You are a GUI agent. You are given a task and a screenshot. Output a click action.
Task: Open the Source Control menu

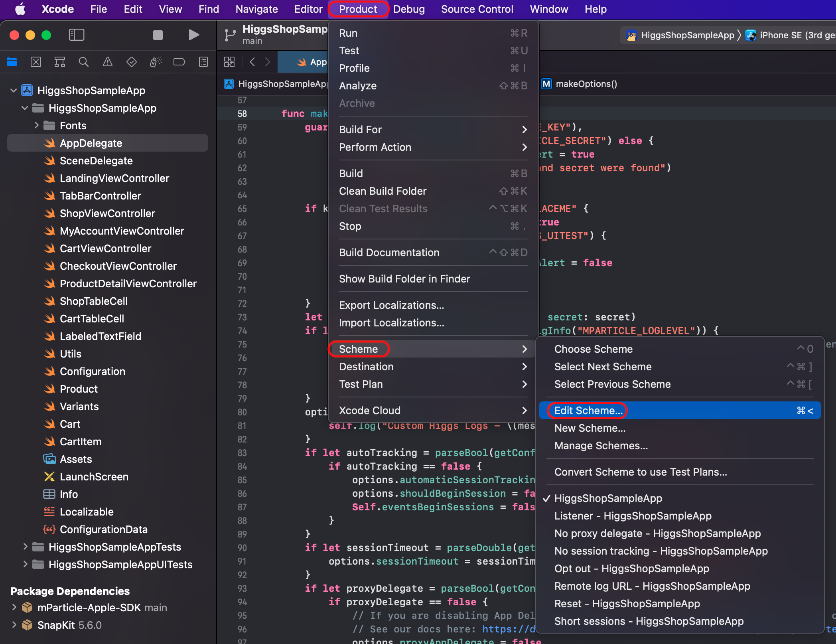pyautogui.click(x=477, y=9)
